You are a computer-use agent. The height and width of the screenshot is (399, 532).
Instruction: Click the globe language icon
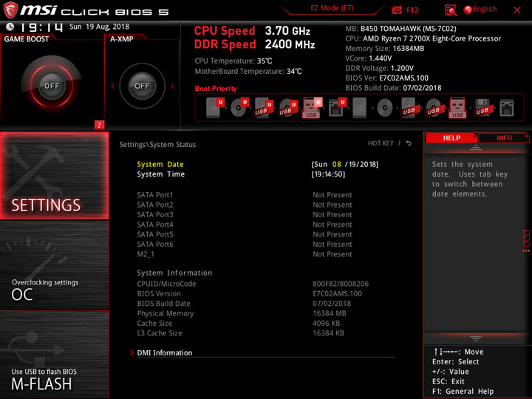[468, 10]
